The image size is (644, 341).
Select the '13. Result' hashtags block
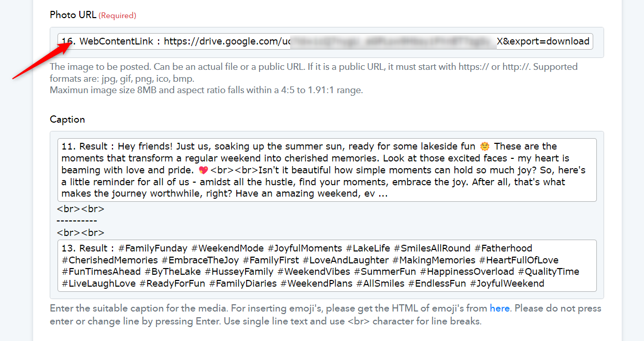click(x=327, y=265)
